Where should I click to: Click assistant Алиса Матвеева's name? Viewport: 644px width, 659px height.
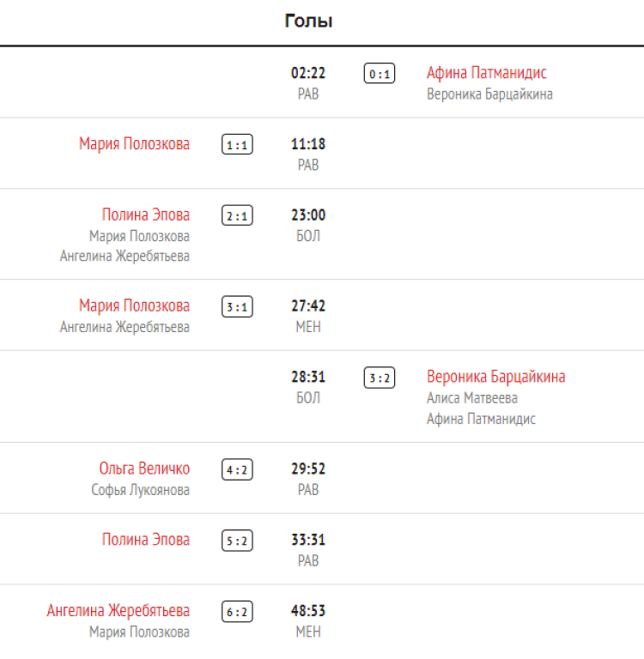(x=471, y=398)
